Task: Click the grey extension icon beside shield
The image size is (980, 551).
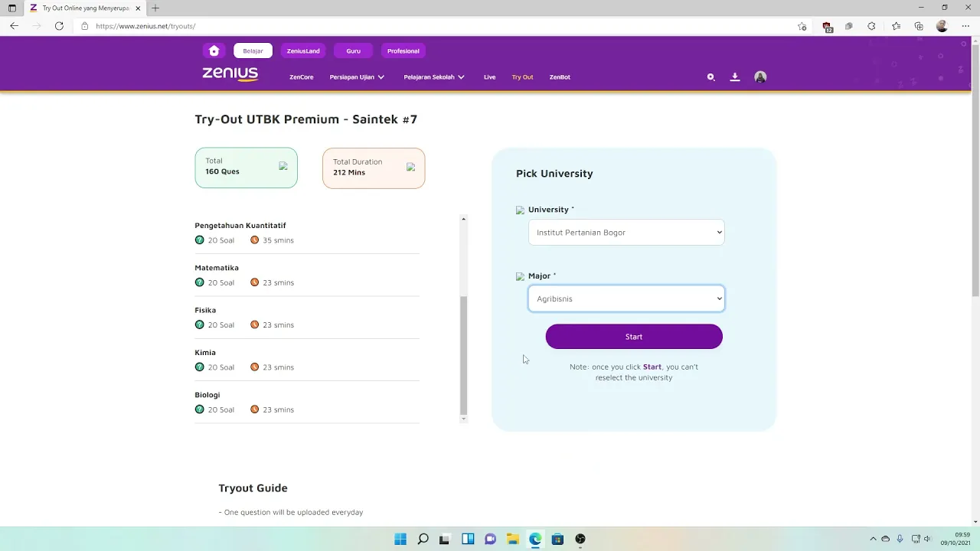Action: (848, 26)
